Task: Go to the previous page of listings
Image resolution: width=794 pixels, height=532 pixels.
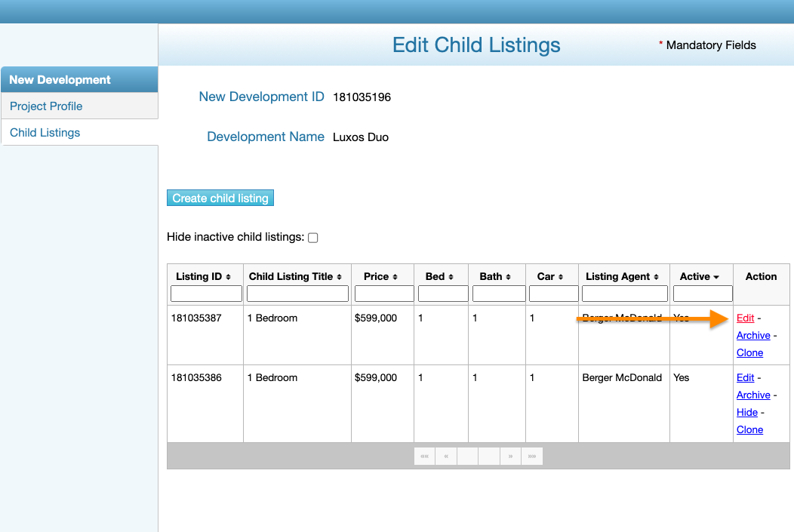Action: click(x=446, y=456)
